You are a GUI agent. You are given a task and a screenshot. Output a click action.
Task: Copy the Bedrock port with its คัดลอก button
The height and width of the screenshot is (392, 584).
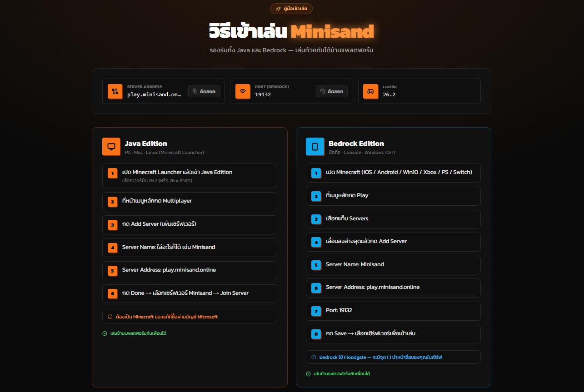point(332,91)
